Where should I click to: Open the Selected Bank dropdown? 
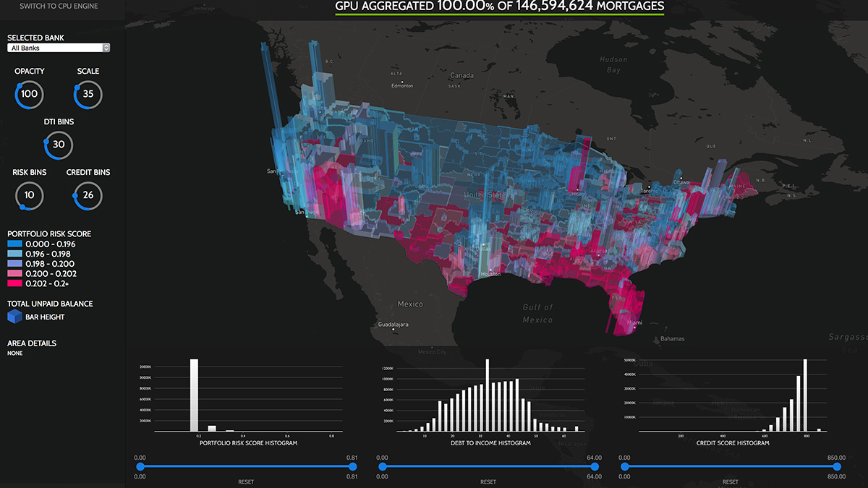click(59, 48)
